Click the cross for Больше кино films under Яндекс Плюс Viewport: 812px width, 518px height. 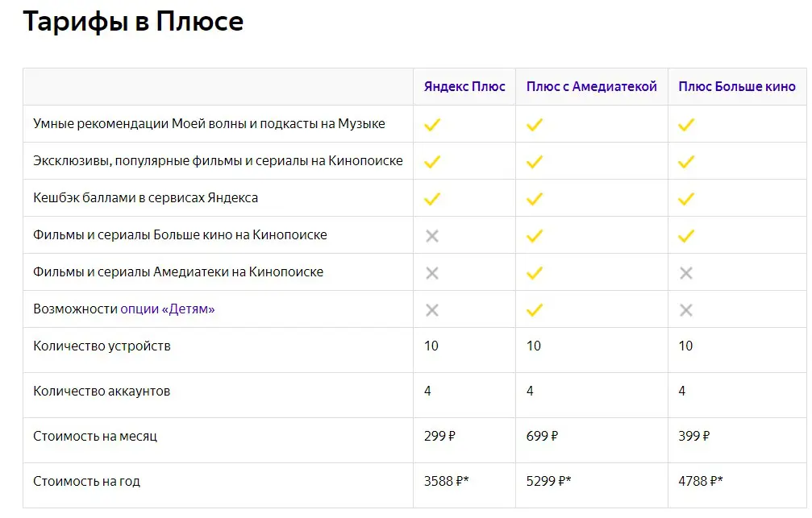tap(432, 236)
